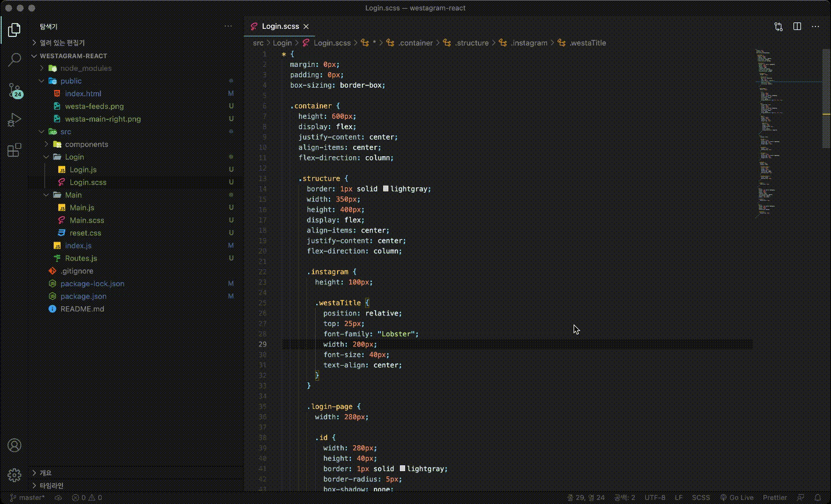Change SCSS language mode in status bar
The width and height of the screenshot is (831, 504).
pos(701,498)
